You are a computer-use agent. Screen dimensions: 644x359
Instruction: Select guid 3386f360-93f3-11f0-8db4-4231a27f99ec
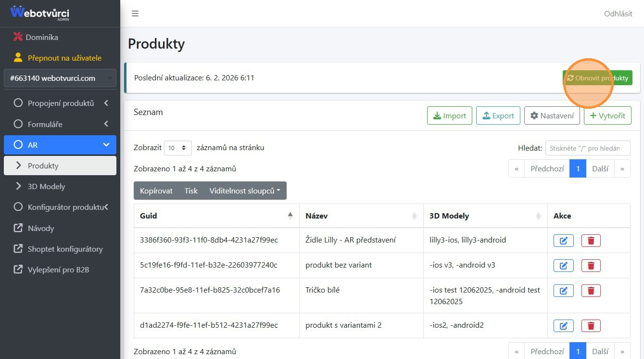point(209,240)
